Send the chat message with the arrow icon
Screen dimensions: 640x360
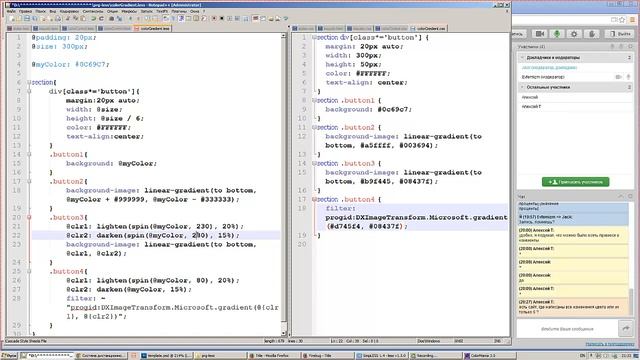(x=626, y=328)
